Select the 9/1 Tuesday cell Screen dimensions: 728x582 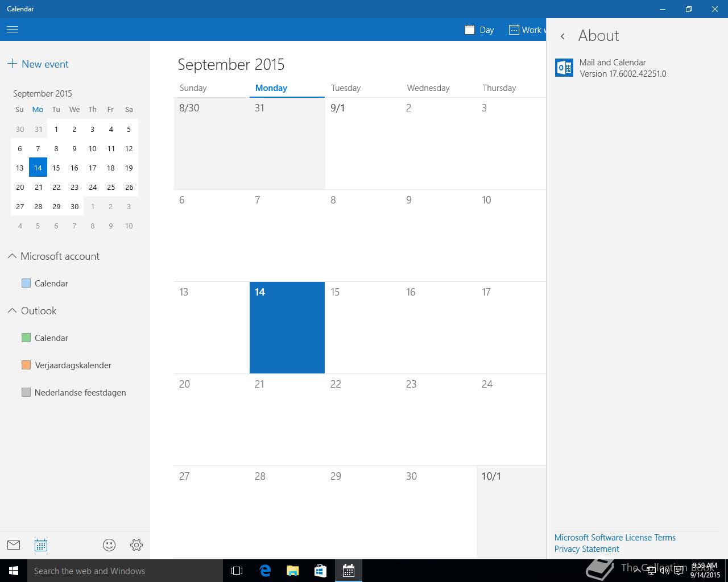point(363,144)
